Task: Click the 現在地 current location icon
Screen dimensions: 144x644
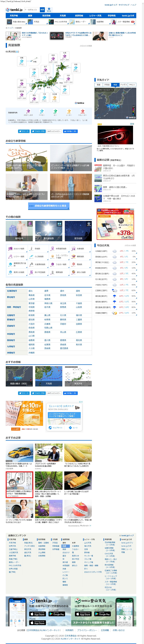Action: (x=49, y=9)
